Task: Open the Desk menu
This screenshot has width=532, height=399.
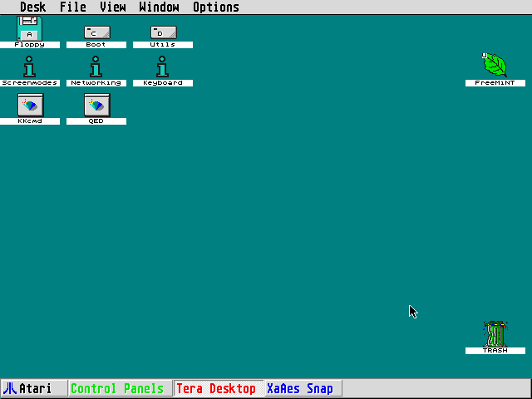Action: (x=33, y=7)
